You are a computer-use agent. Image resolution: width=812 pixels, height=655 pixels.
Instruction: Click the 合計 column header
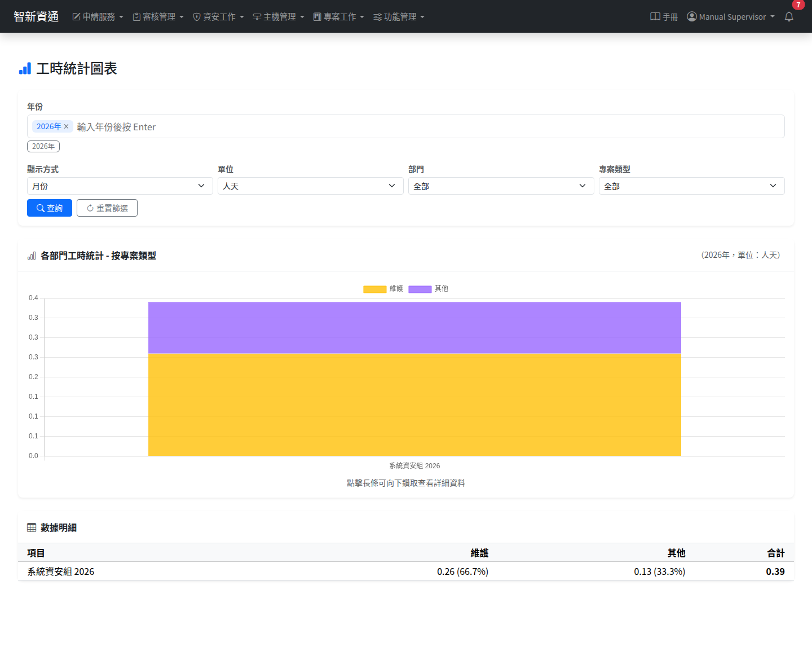[x=776, y=553]
